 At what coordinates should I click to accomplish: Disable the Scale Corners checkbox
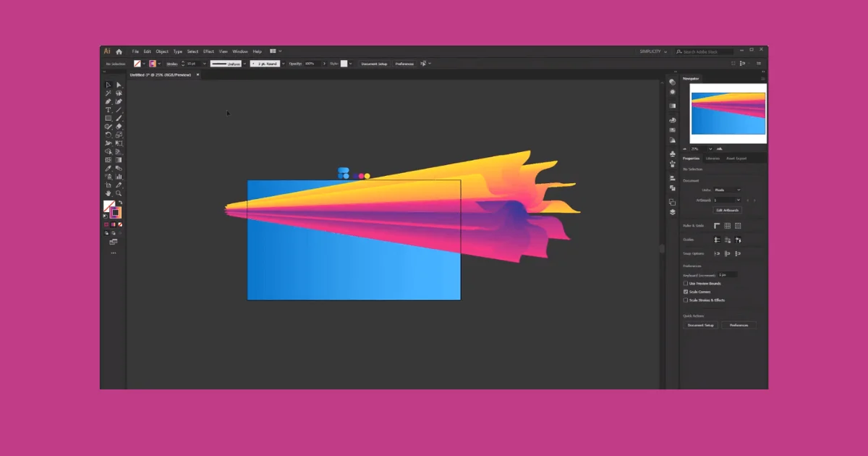(685, 292)
